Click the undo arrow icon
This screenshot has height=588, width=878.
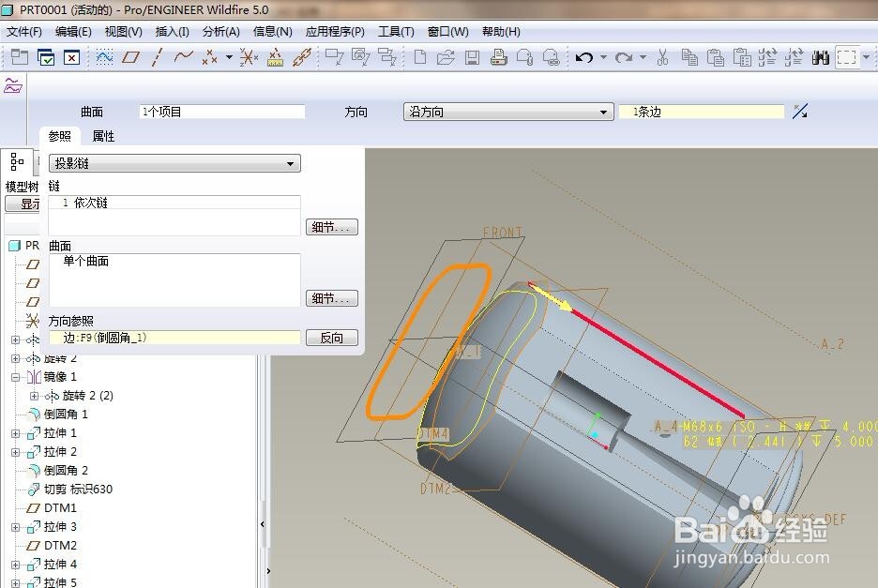(584, 57)
